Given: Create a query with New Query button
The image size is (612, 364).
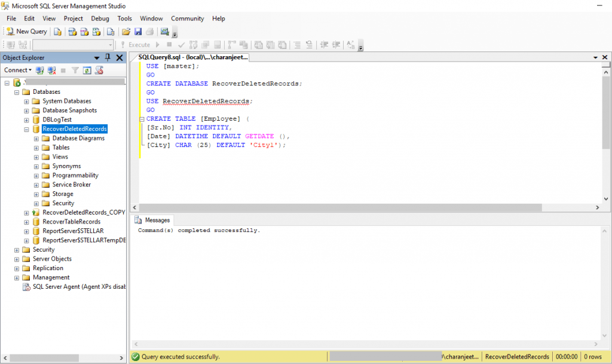Looking at the screenshot, I should click(x=26, y=31).
